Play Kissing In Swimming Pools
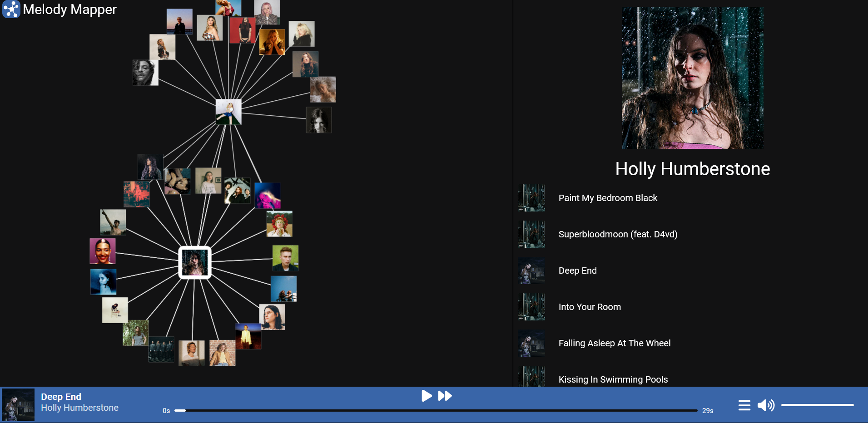The height and width of the screenshot is (423, 868). pos(613,379)
